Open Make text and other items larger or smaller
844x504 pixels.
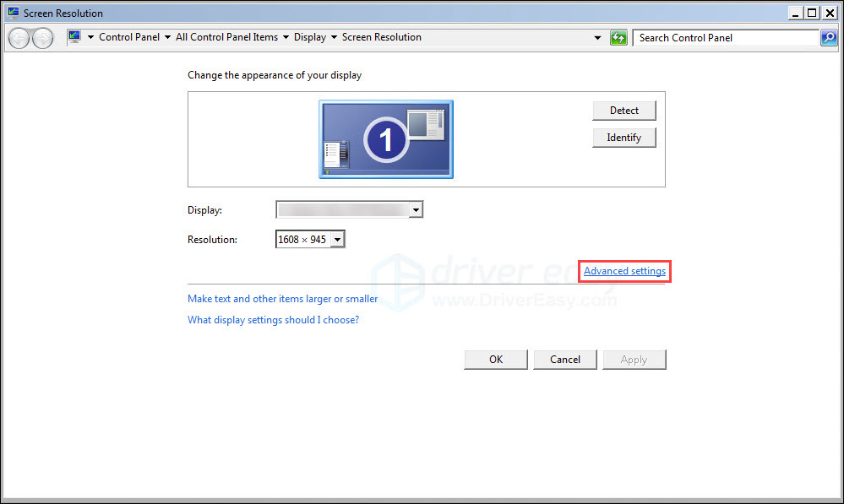click(282, 299)
